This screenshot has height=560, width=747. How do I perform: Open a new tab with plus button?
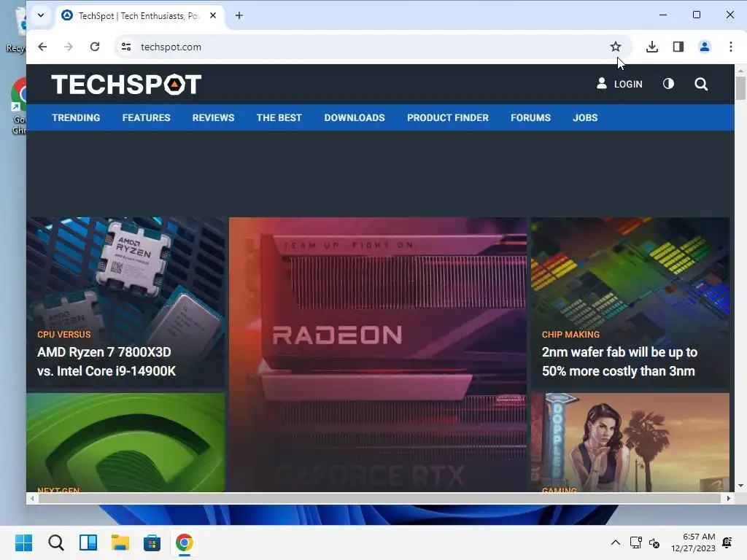(239, 16)
